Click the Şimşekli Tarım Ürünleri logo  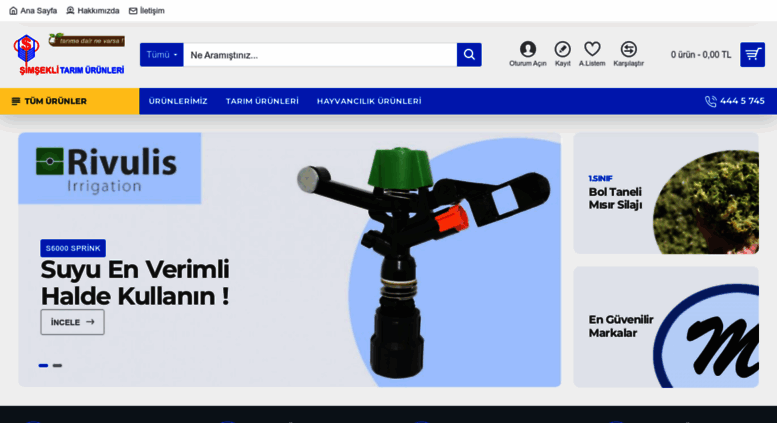pos(69,54)
